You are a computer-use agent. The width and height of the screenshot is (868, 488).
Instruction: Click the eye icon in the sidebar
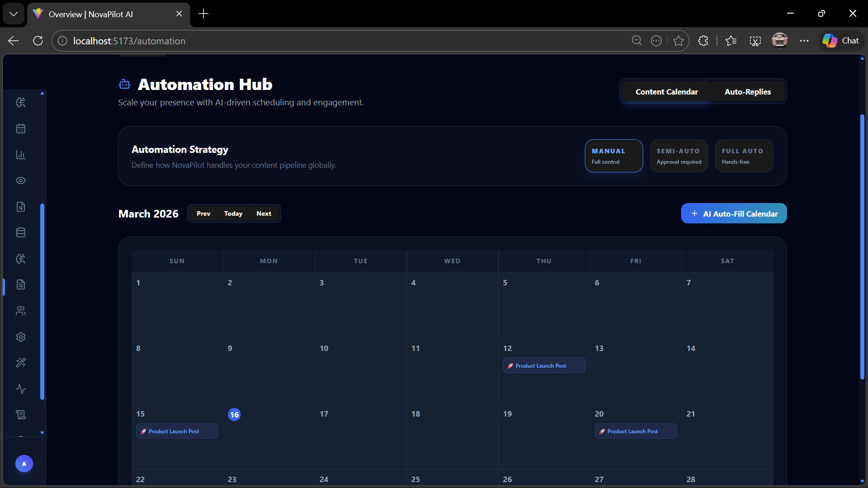pos(21,180)
